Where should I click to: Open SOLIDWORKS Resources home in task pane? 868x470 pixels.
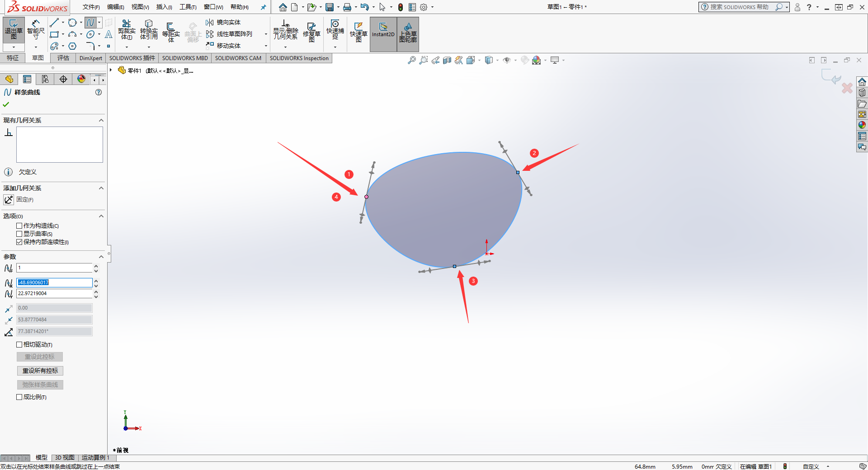(x=862, y=82)
